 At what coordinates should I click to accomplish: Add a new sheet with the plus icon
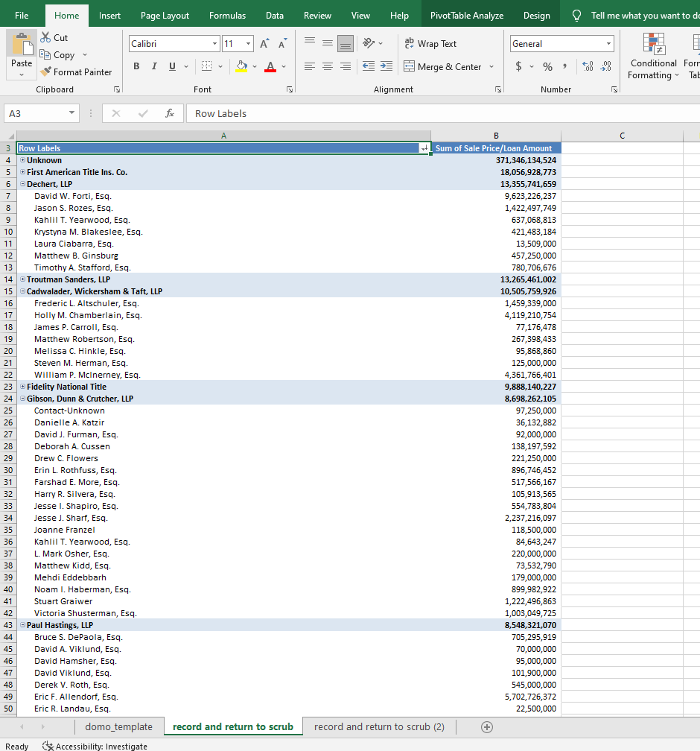click(487, 727)
